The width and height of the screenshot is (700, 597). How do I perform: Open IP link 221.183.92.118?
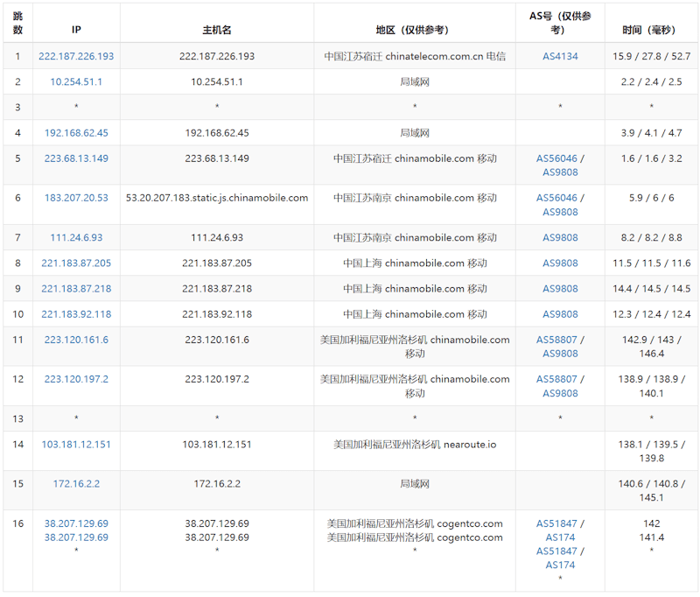click(76, 314)
